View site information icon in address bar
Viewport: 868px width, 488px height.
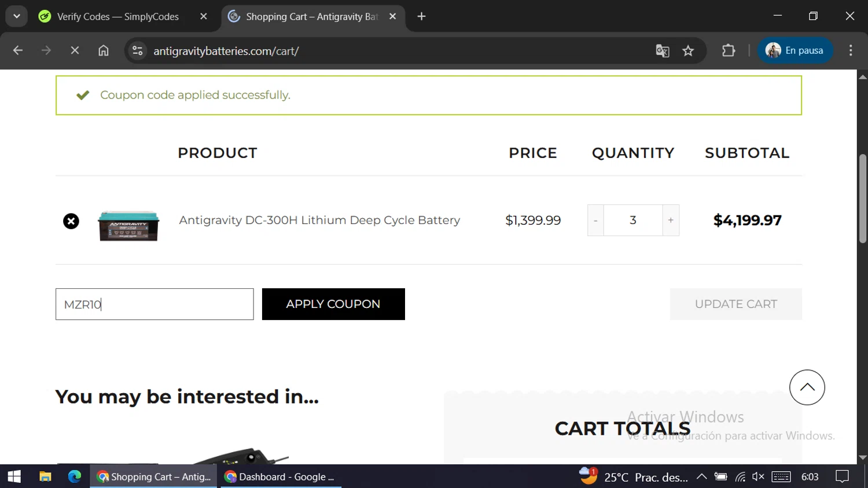pyautogui.click(x=138, y=51)
